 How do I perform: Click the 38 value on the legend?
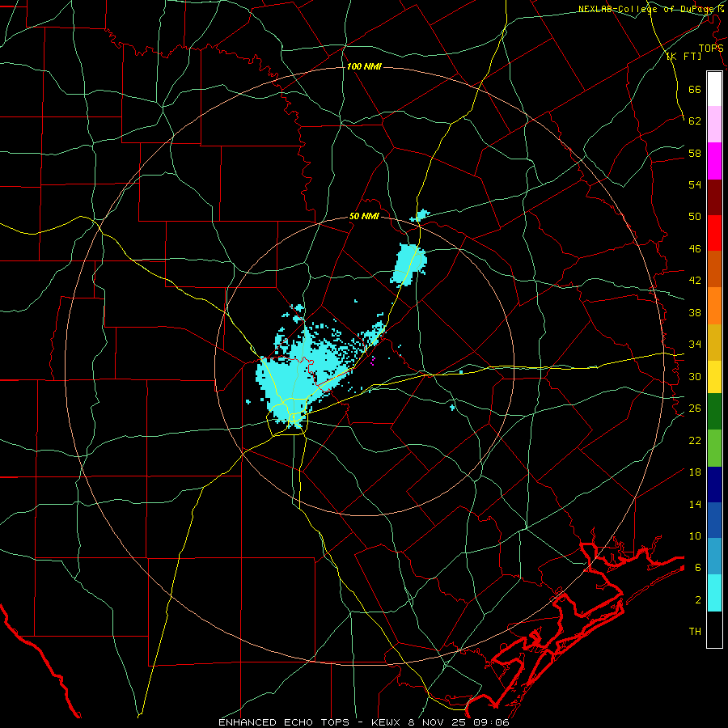[695, 312]
